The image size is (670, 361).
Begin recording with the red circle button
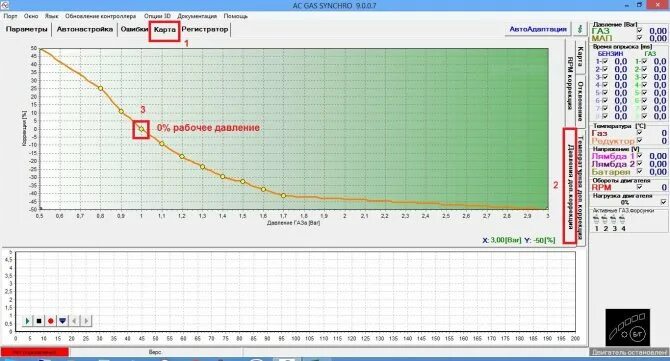pos(51,321)
